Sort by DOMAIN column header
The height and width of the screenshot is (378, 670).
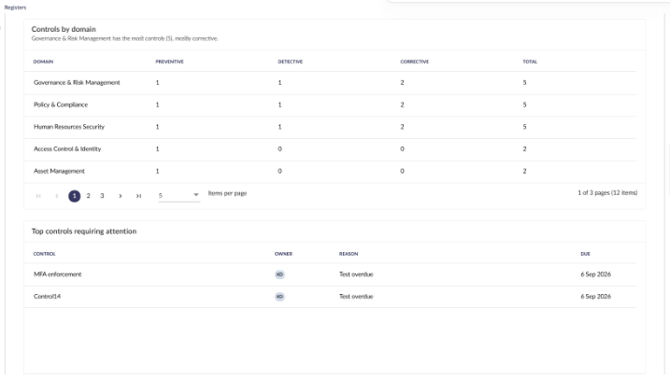(x=43, y=62)
